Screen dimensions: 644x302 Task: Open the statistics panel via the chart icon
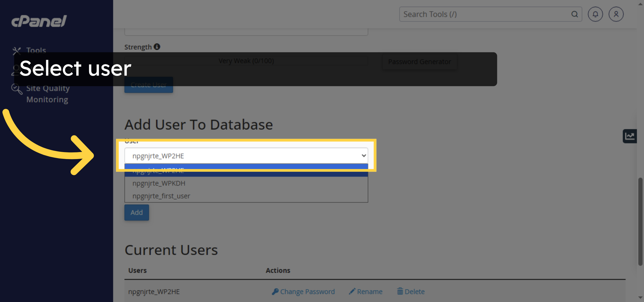[630, 136]
